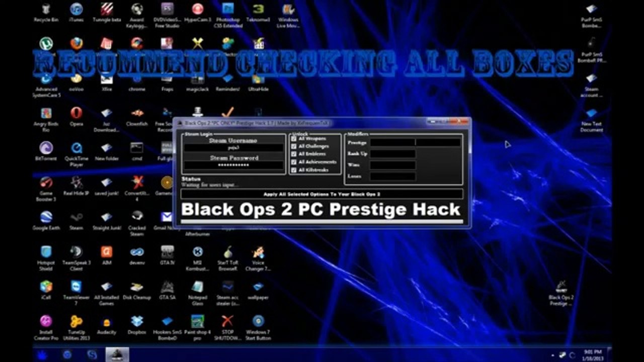Open the Recycle Bin desktop icon
The image size is (644, 362).
[x=46, y=13]
